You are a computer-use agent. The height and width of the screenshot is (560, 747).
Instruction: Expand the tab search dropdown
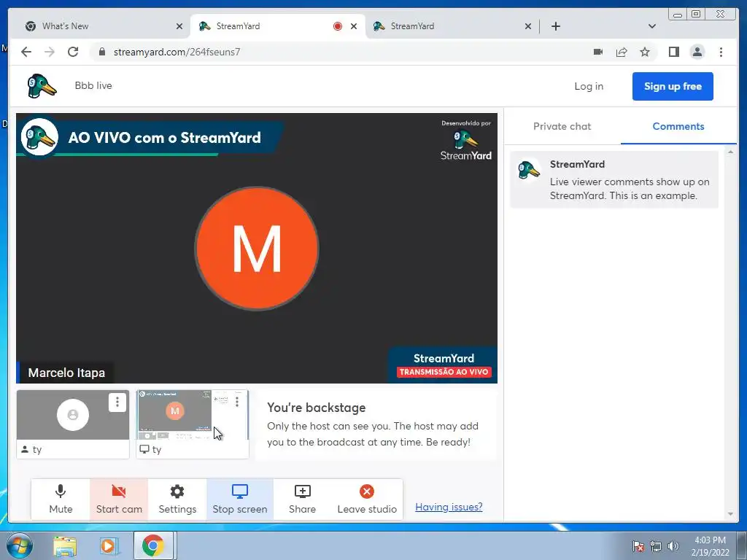tap(651, 26)
